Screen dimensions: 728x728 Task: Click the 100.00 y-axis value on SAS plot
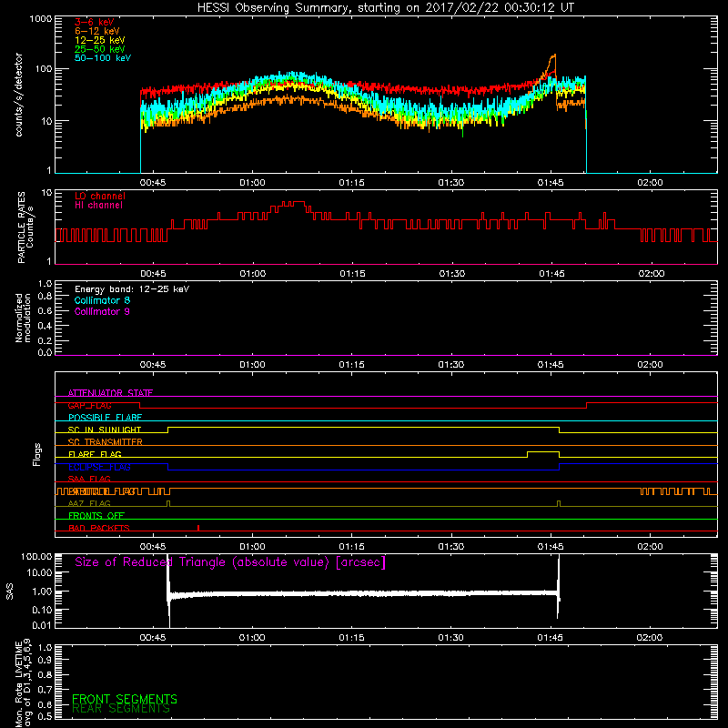36,557
